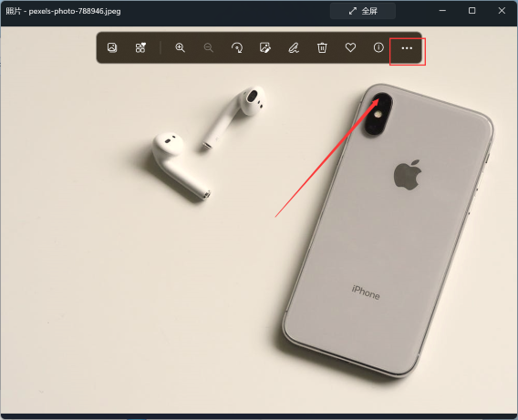Enter full screen with the 全屏 button
The height and width of the screenshot is (420, 518).
363,11
